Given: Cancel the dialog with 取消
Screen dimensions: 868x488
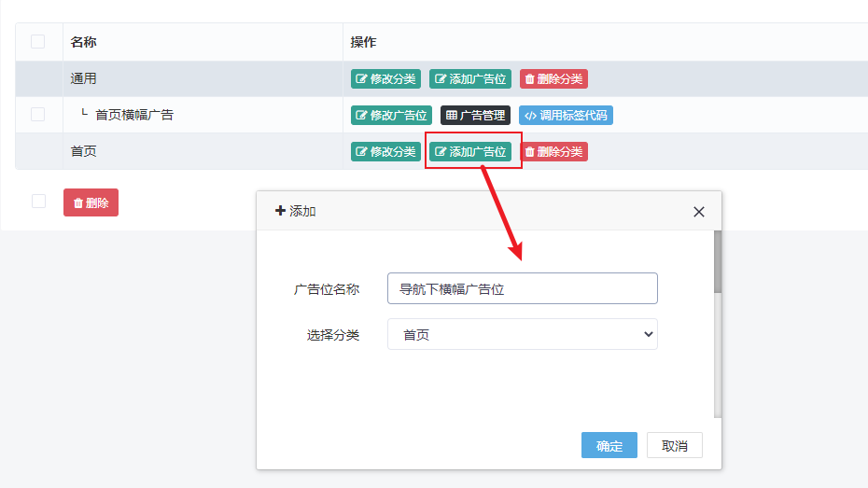Looking at the screenshot, I should (674, 445).
